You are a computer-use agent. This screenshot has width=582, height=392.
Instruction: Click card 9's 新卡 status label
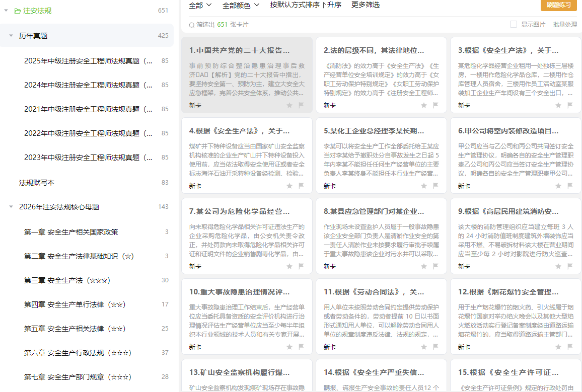464,266
